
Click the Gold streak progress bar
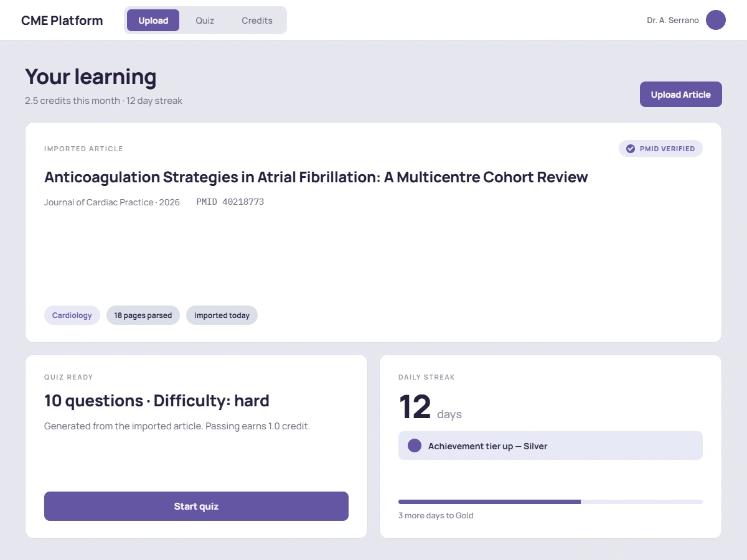point(550,502)
